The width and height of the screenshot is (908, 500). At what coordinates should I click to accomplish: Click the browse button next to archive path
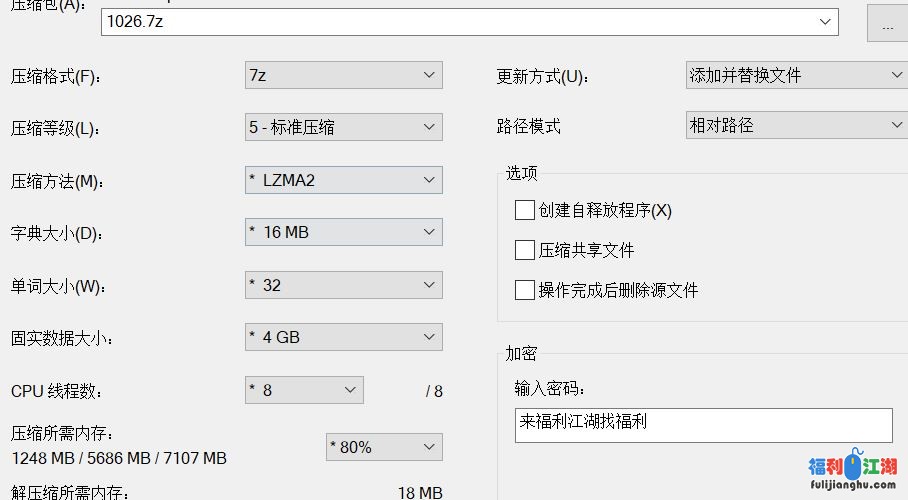(886, 24)
